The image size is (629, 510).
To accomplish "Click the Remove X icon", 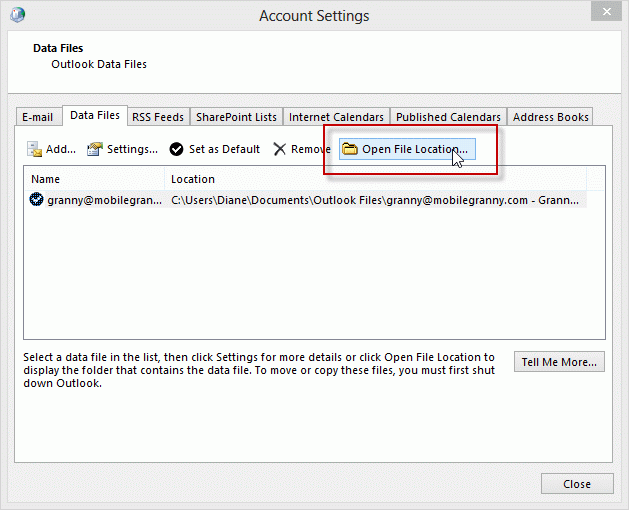I will [x=279, y=149].
